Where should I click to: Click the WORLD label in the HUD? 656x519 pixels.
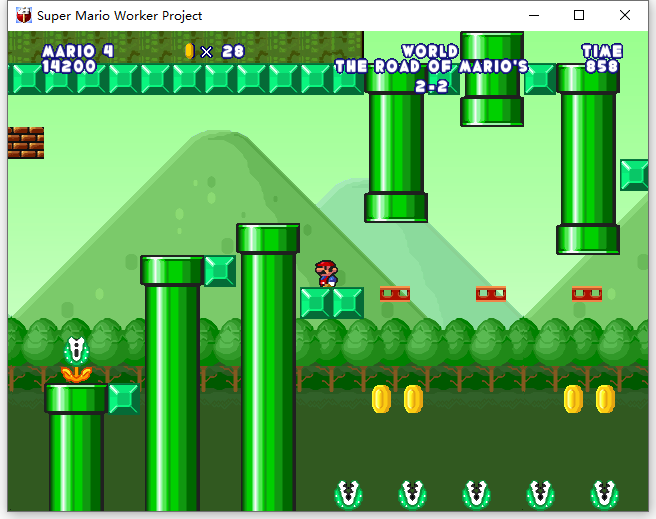(x=430, y=51)
